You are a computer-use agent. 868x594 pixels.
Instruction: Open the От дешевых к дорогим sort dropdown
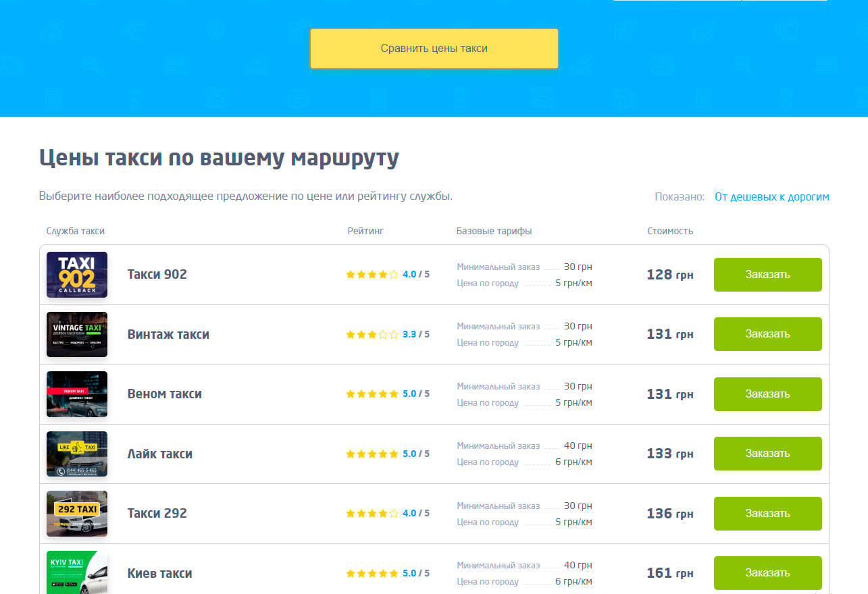[772, 197]
